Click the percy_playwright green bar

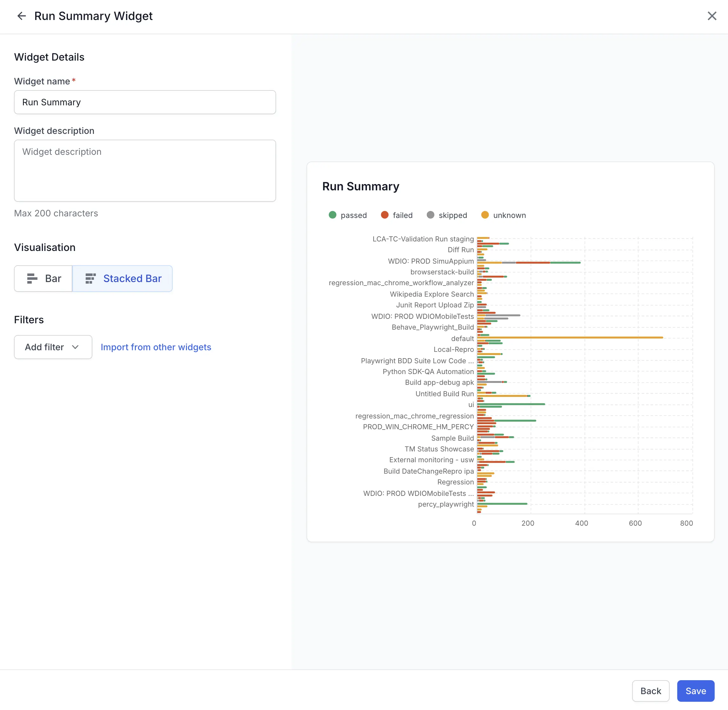502,504
